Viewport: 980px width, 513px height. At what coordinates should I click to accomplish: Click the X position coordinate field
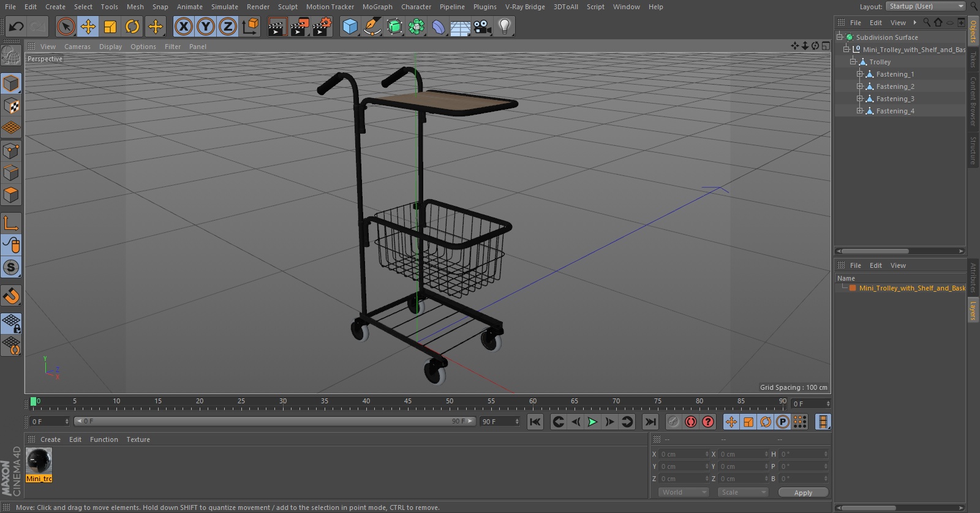pyautogui.click(x=684, y=454)
